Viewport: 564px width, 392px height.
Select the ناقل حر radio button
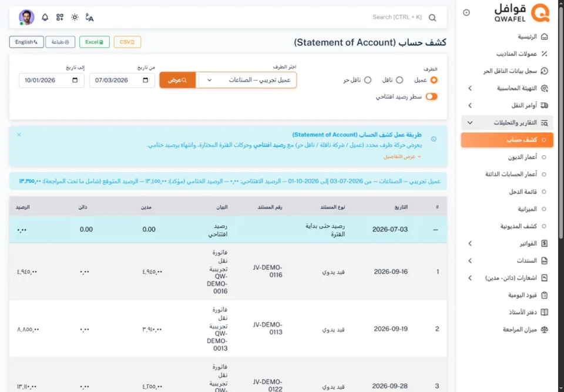(368, 81)
